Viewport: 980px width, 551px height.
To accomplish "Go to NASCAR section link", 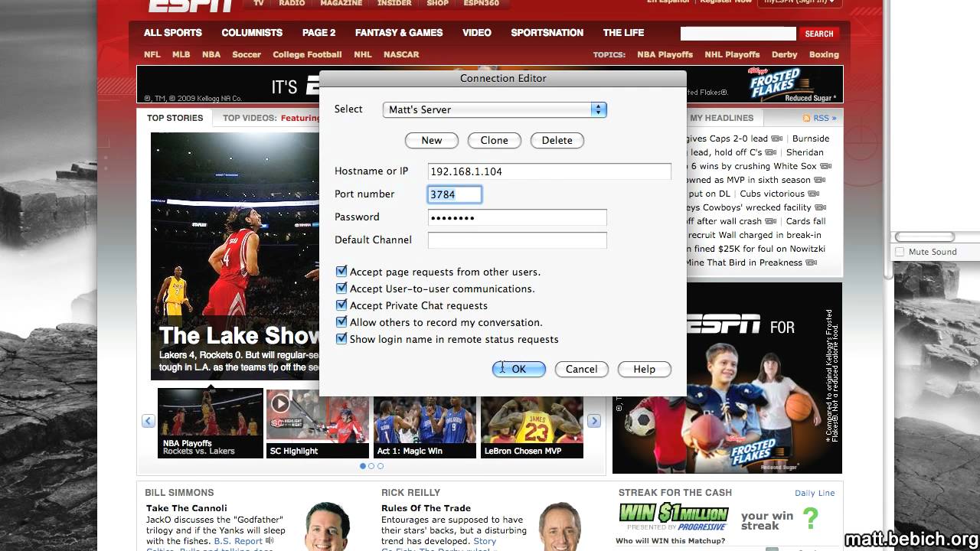I will [401, 54].
